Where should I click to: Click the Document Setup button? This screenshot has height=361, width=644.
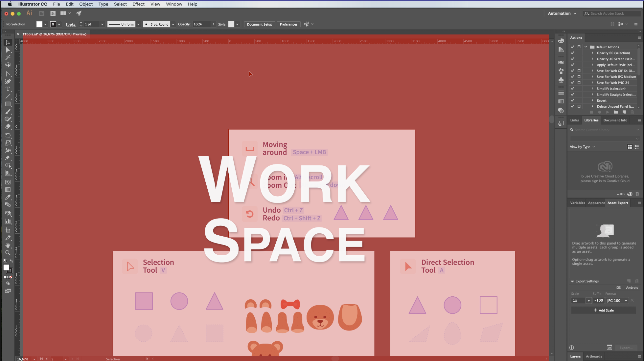pyautogui.click(x=259, y=24)
